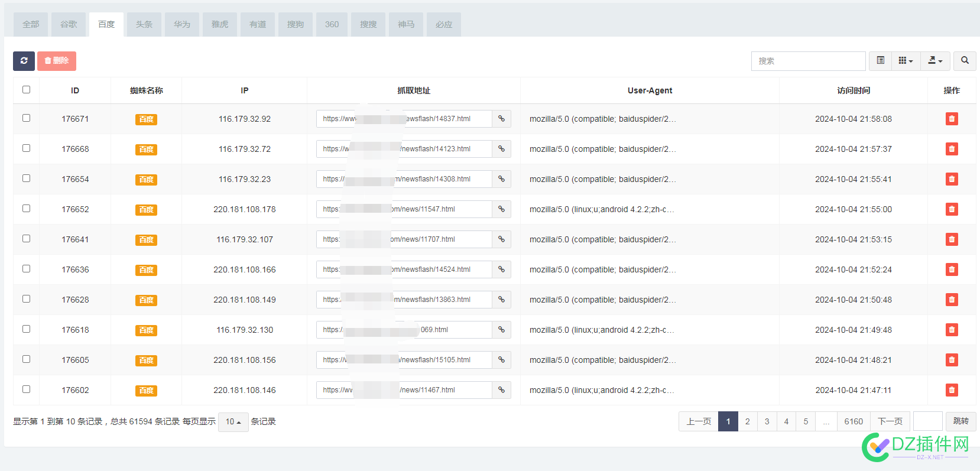
Task: Switch to the 全部 tab
Action: pyautogui.click(x=31, y=24)
